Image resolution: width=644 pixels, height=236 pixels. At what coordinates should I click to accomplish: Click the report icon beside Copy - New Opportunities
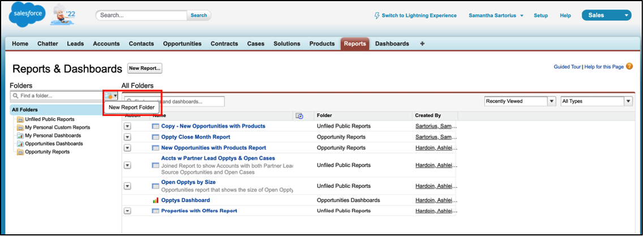(156, 126)
